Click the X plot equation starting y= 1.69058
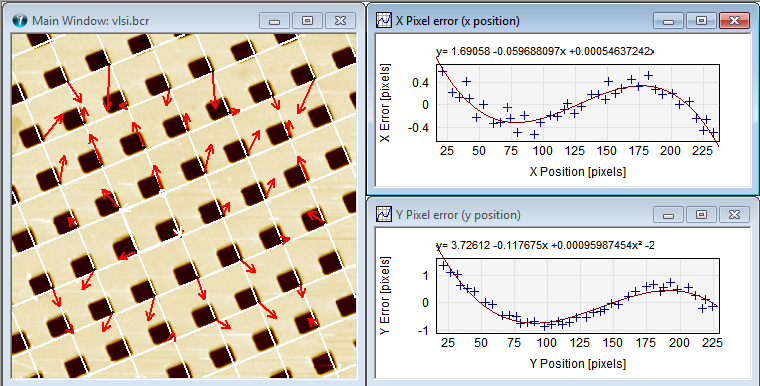 [545, 51]
